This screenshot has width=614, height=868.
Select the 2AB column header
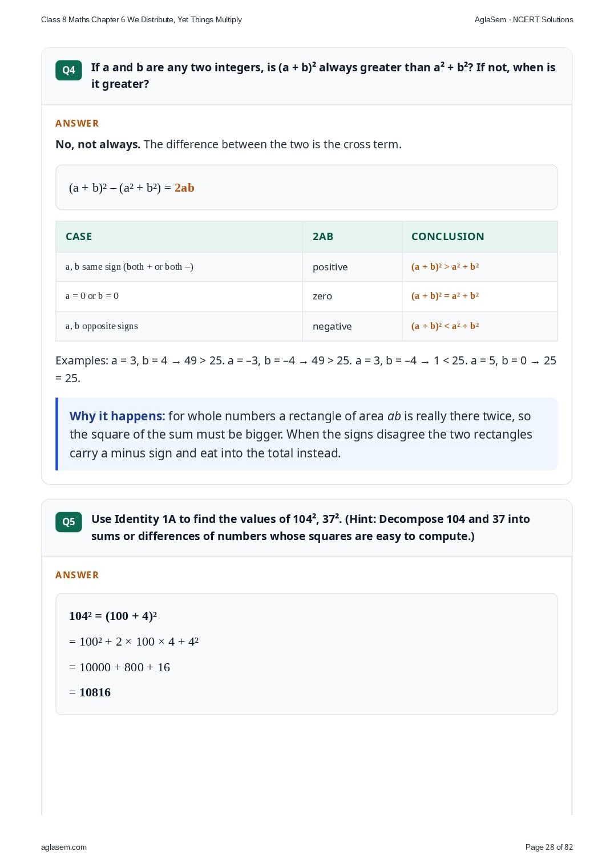(323, 237)
